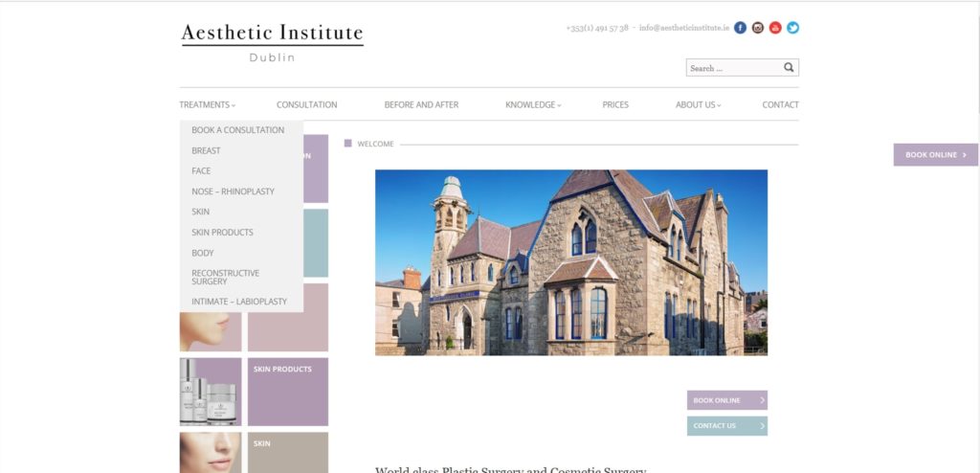This screenshot has width=980, height=473.
Task: Select Book a Consultation in Treatments menu
Action: click(x=237, y=130)
